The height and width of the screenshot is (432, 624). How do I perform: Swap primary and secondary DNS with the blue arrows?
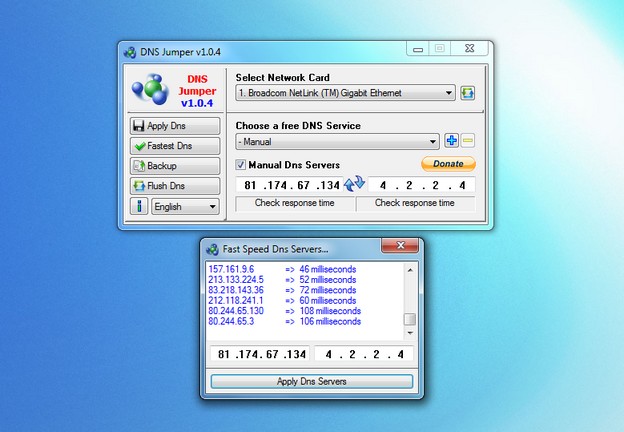354,184
